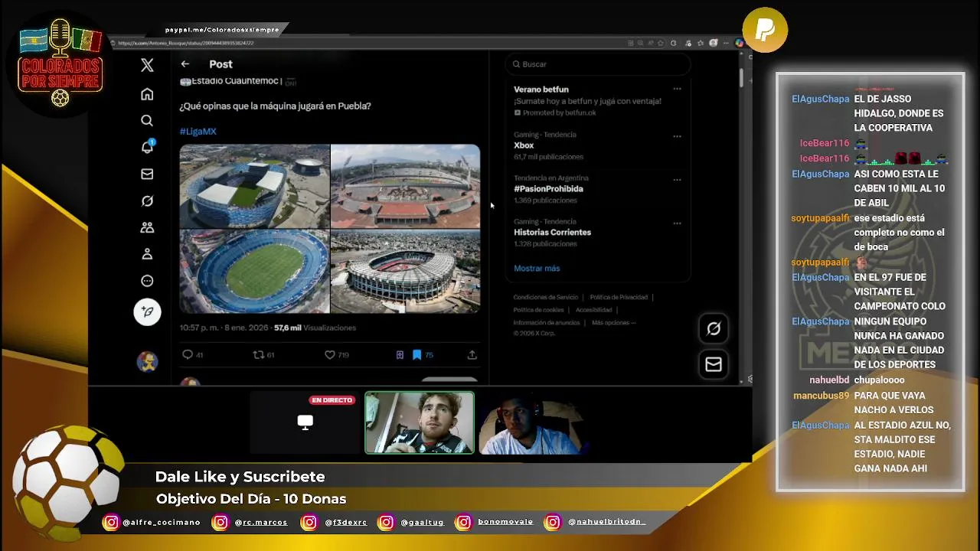Open More options circle in the sidebar
980x551 pixels.
coord(147,281)
